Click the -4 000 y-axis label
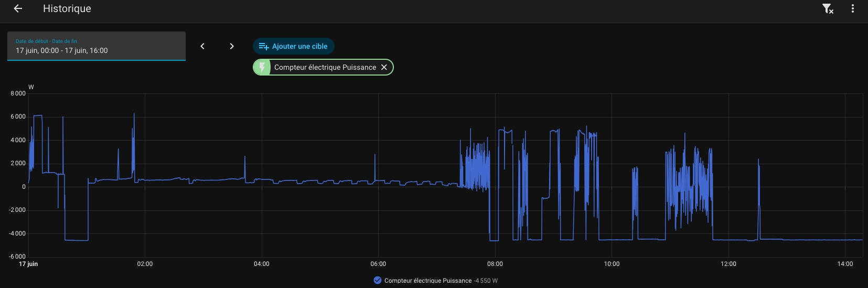 17,233
